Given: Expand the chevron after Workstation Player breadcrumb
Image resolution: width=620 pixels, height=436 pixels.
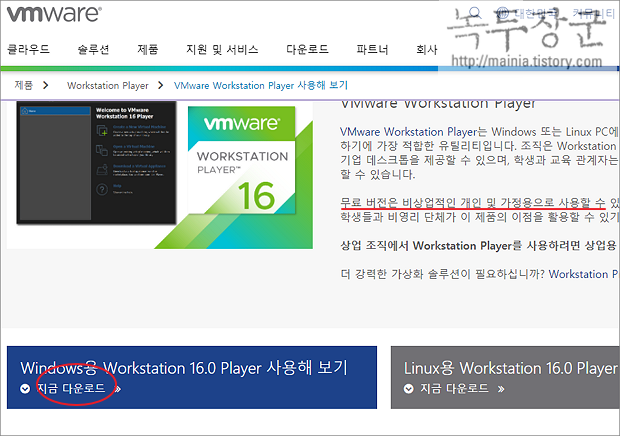Looking at the screenshot, I should pos(161,85).
